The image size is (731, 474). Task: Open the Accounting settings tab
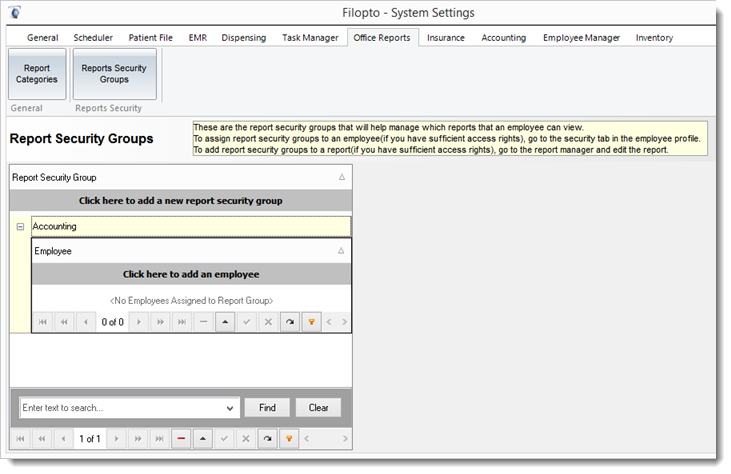(x=503, y=38)
